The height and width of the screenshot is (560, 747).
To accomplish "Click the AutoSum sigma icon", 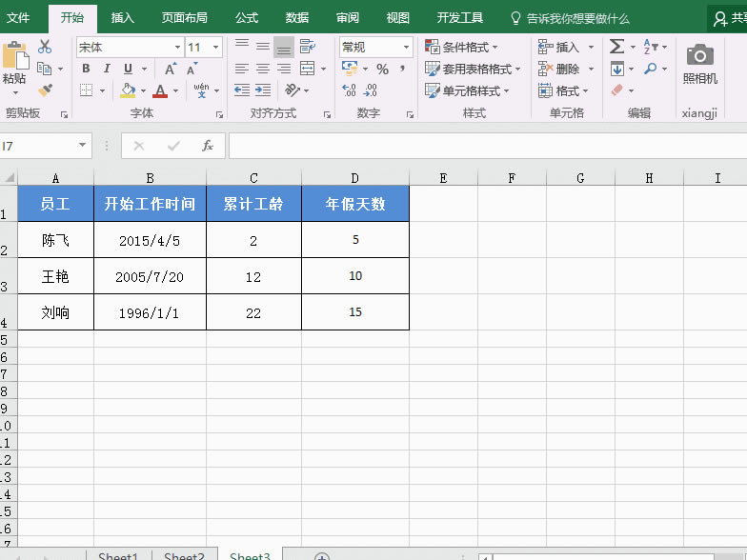I will point(616,47).
